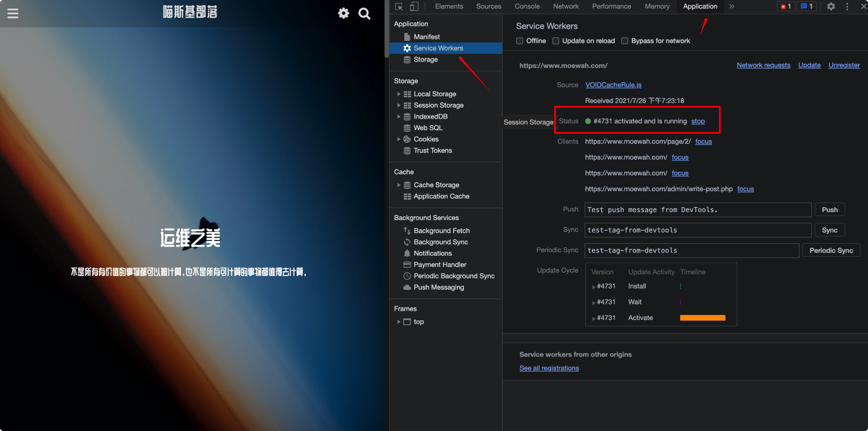Click the website settings gear icon
This screenshot has width=868, height=431.
(x=343, y=14)
